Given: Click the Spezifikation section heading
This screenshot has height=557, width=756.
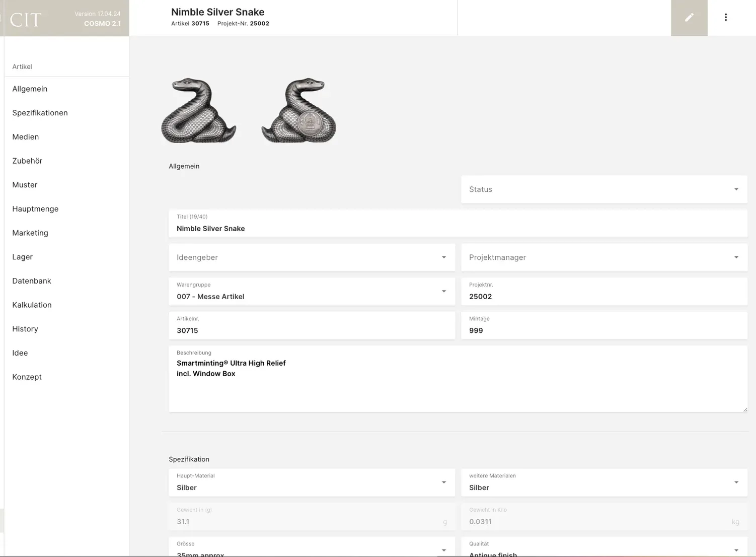Looking at the screenshot, I should (x=189, y=459).
